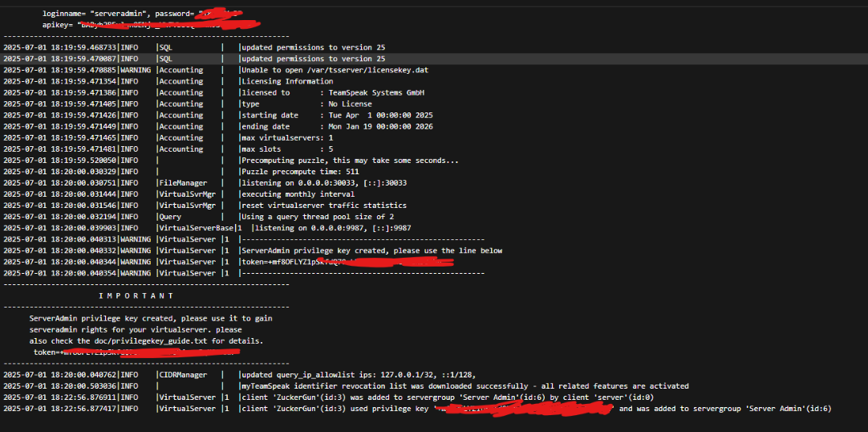Click the 'TeamSpeak Systems GmbH' licensed to text
The height and width of the screenshot is (432, 868).
[376, 92]
